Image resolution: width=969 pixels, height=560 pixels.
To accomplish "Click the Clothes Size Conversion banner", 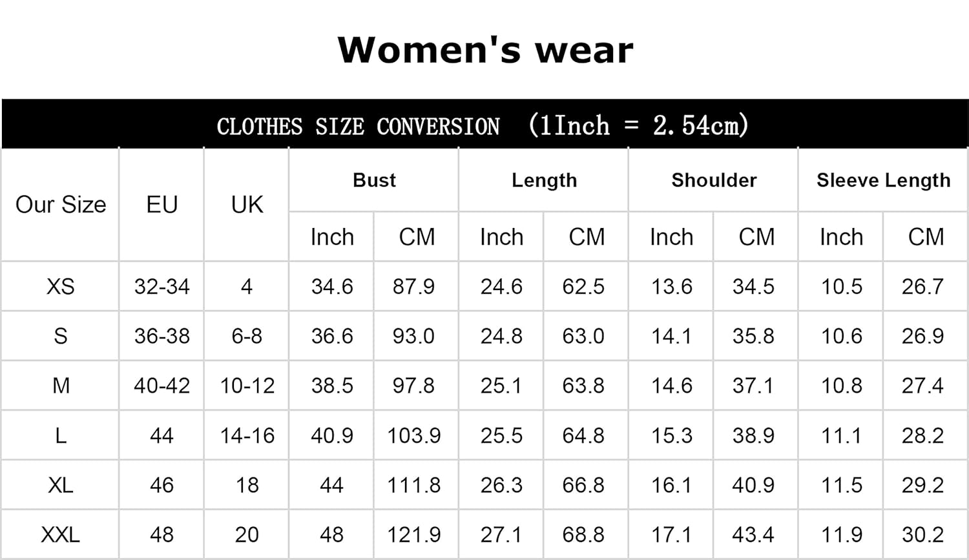I will (483, 125).
